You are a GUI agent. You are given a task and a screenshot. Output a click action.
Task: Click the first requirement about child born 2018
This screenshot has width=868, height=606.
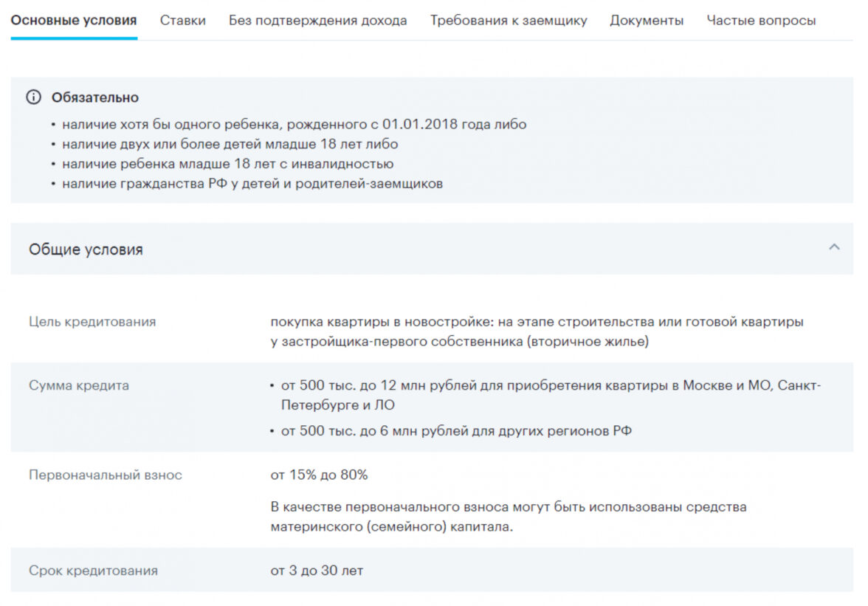(294, 124)
